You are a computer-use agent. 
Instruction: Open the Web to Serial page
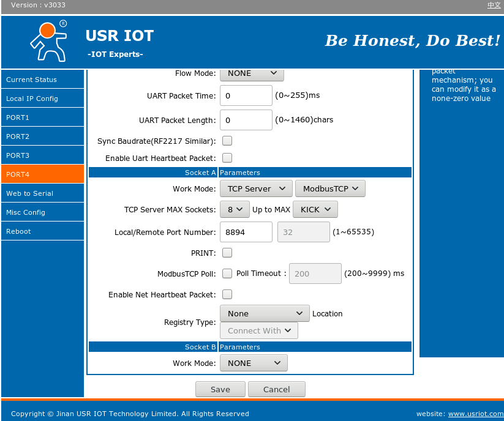[x=42, y=193]
